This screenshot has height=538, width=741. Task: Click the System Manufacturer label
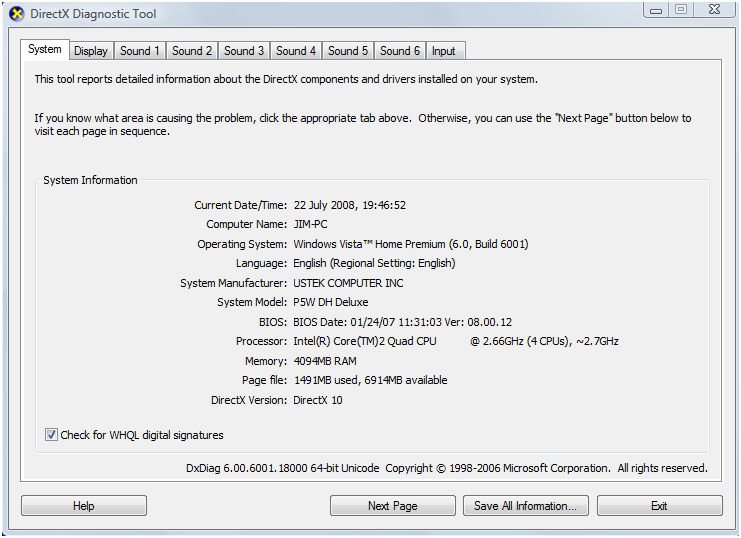pos(233,283)
